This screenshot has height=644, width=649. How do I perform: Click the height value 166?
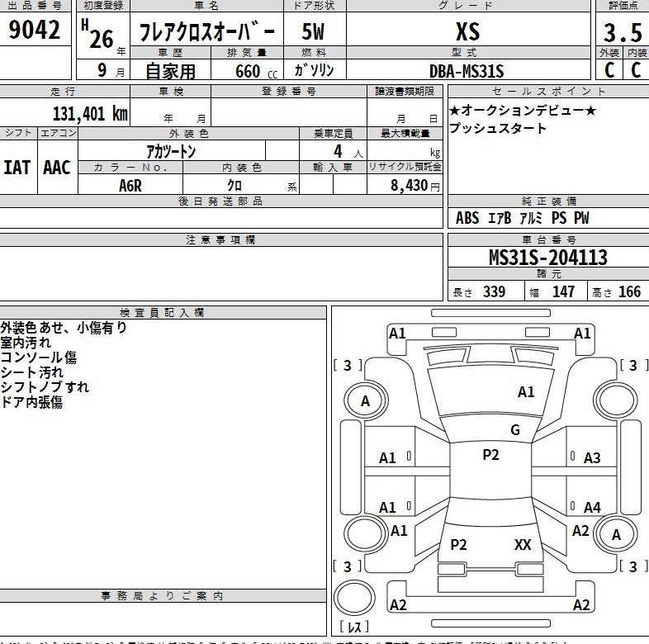(629, 291)
